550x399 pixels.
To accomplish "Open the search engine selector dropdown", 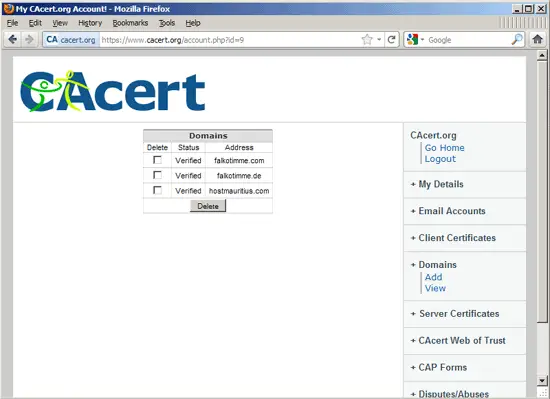I will coord(422,40).
